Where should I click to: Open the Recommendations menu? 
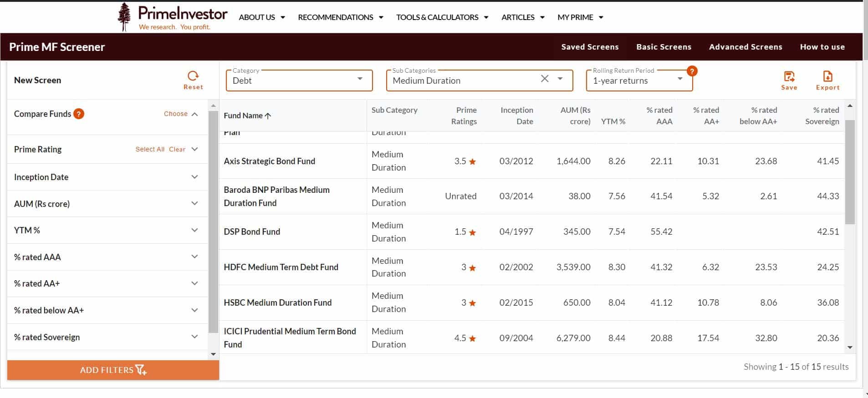pyautogui.click(x=341, y=17)
